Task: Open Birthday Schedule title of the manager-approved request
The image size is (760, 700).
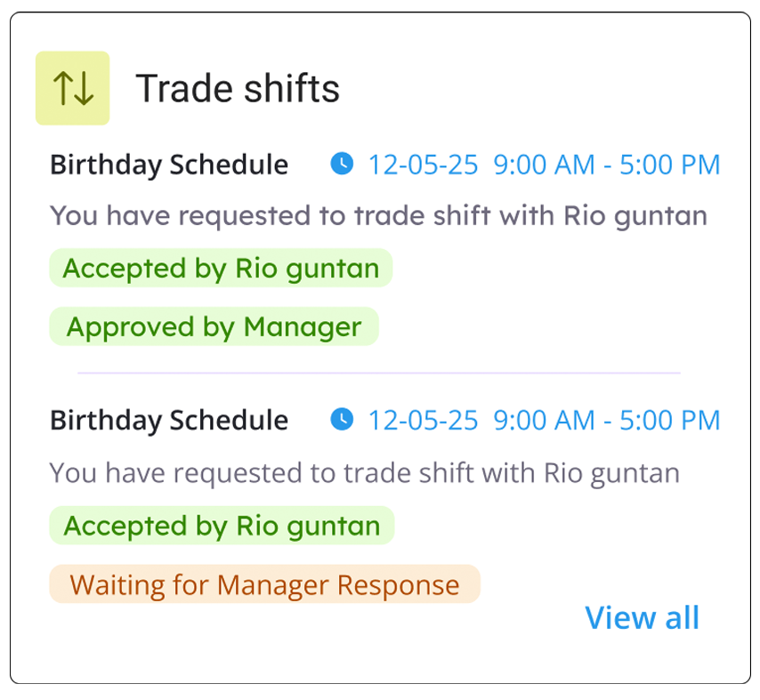Action: click(x=169, y=165)
